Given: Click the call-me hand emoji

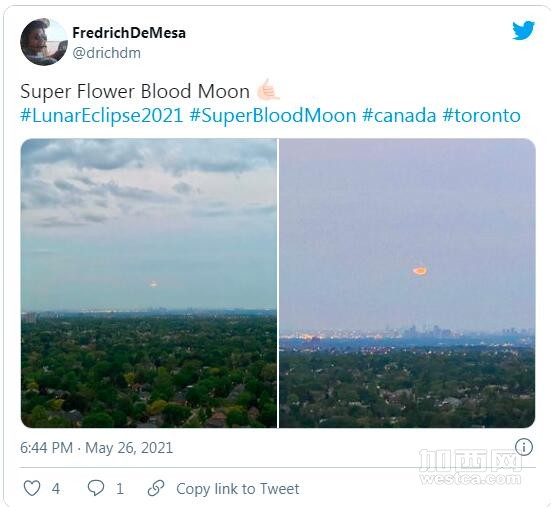Looking at the screenshot, I should pos(268,90).
